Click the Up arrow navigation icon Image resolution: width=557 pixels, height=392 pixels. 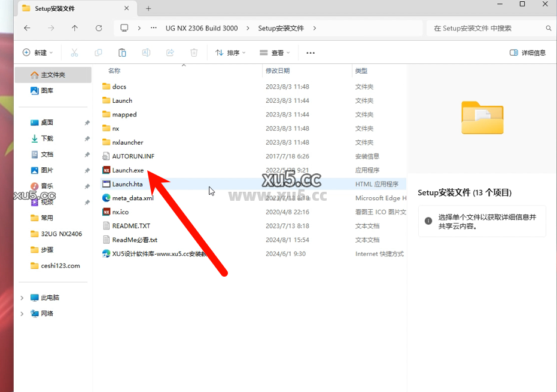pos(74,28)
